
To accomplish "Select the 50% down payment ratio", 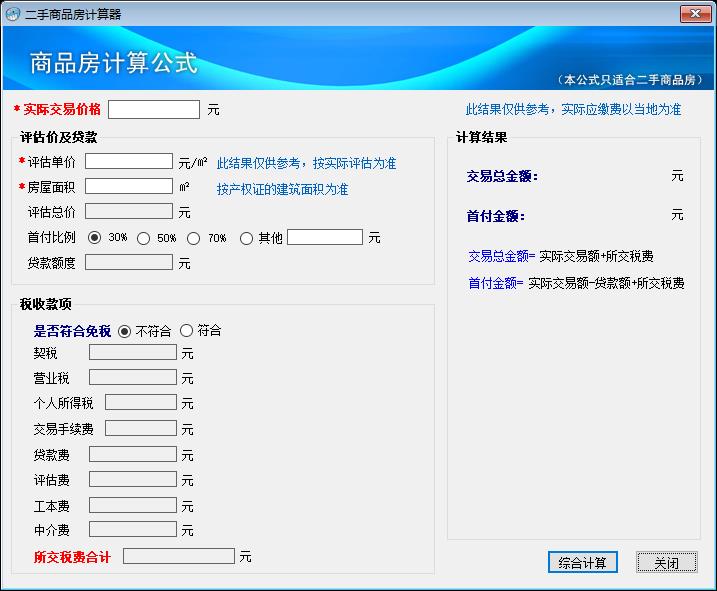I will [x=144, y=238].
